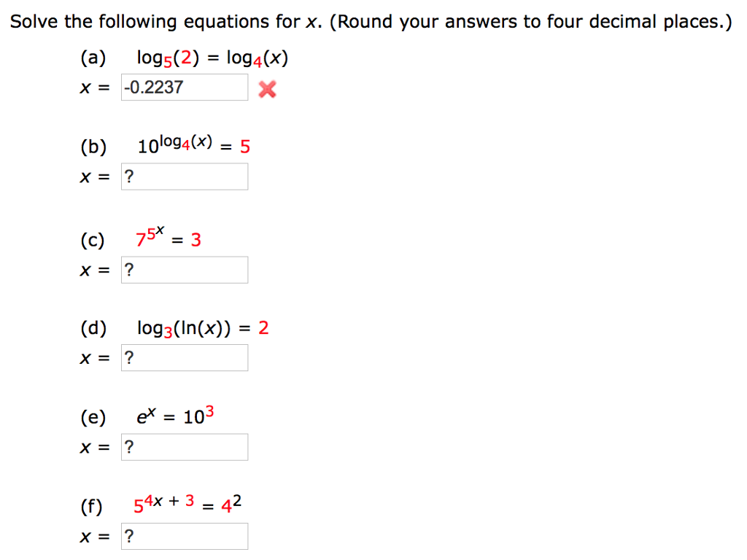Viewport: 747px width, 560px height.
Task: Click the incorrect answer value -0.2237
Action: (x=150, y=87)
